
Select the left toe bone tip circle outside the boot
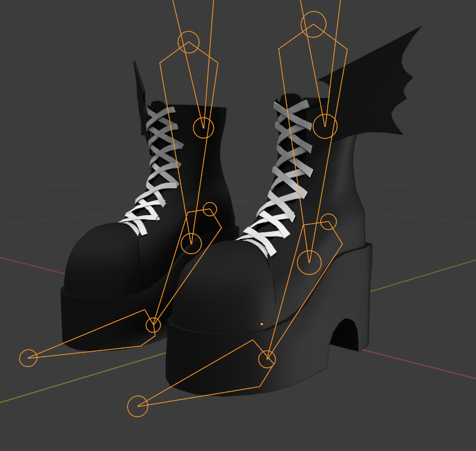[x=28, y=358]
